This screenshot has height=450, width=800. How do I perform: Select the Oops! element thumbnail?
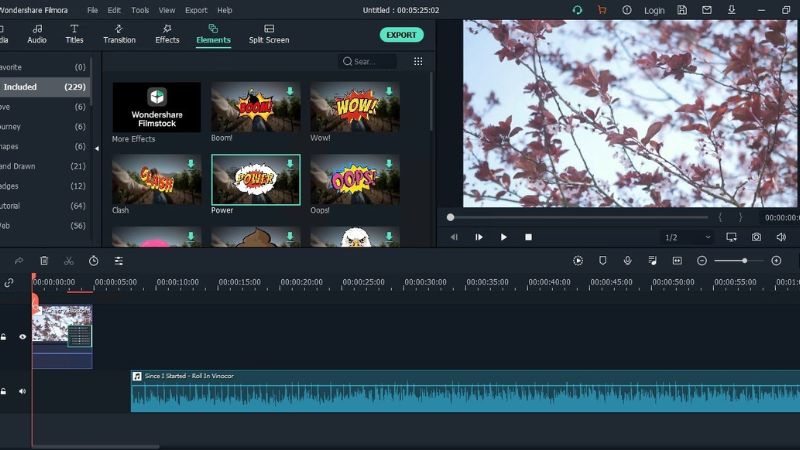point(355,180)
